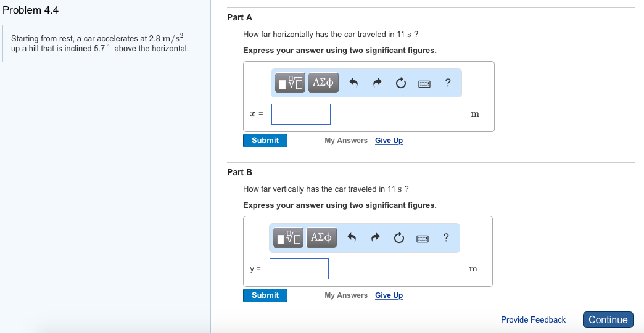Reset the Part A answer field
This screenshot has height=333, width=644.
[x=401, y=83]
